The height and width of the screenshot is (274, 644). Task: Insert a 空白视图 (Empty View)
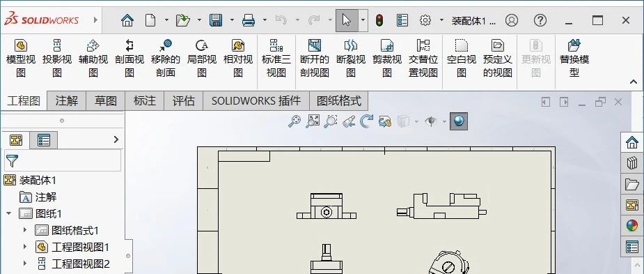pos(462,59)
